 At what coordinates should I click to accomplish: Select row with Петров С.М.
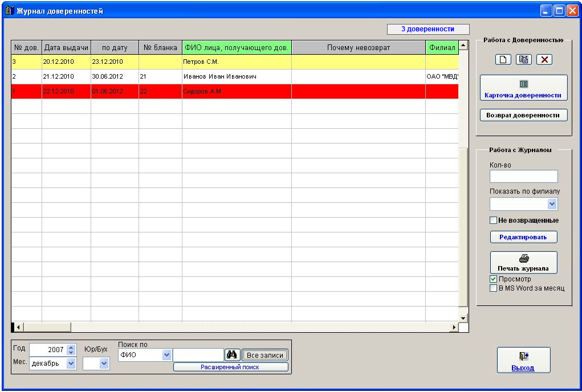(235, 62)
